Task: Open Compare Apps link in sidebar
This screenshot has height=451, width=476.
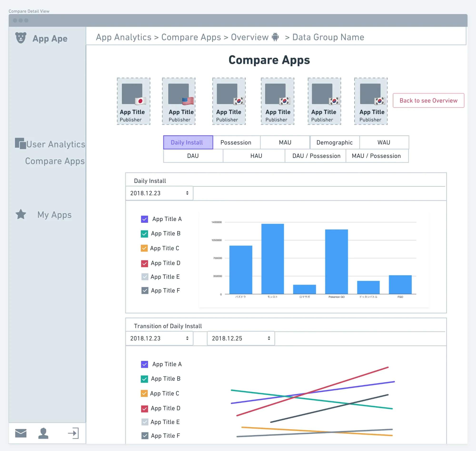Action: pos(55,161)
